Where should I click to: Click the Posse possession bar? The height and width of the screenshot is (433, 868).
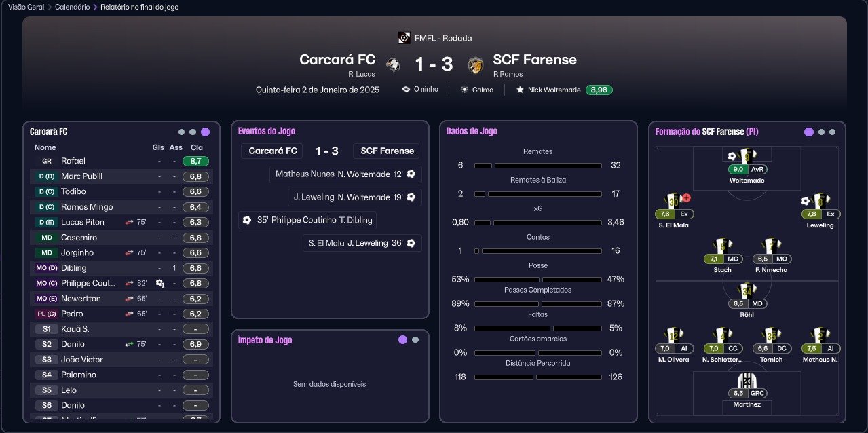(538, 279)
